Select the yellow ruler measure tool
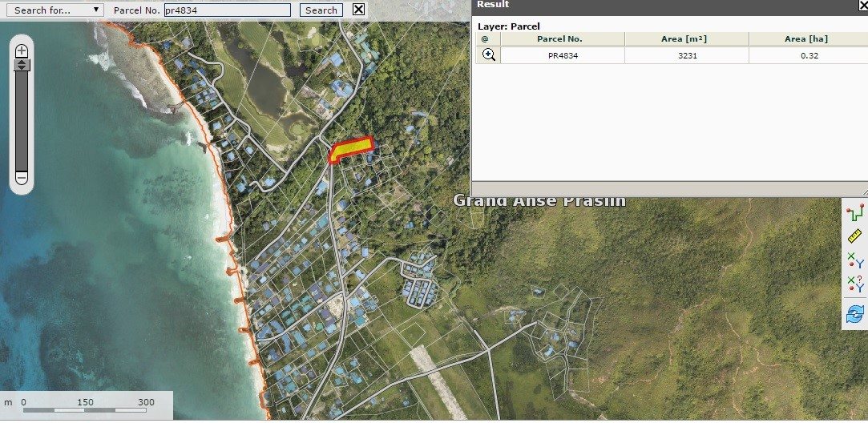868x423 pixels. click(855, 236)
